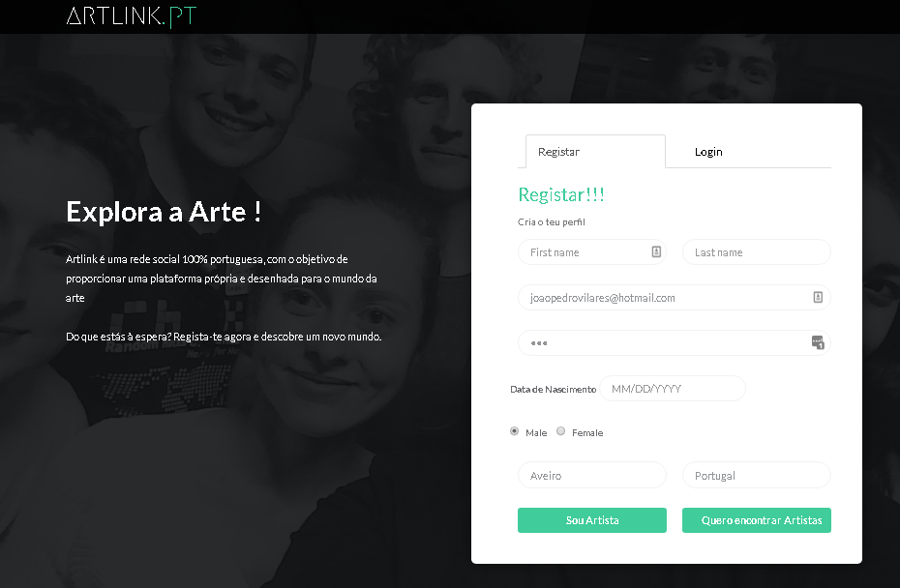Click the Aveiro city field
Viewport: 900px width, 588px height.
point(591,475)
